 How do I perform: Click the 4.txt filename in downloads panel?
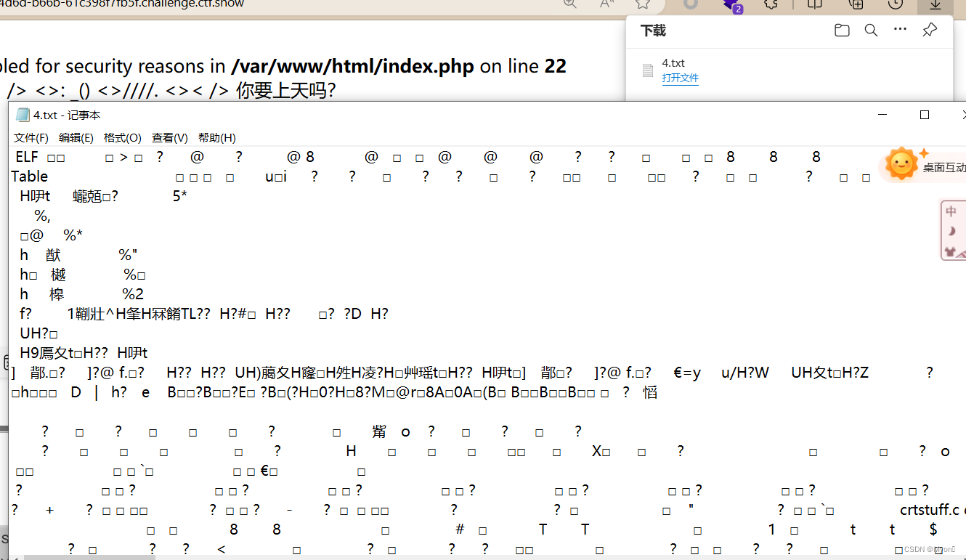click(673, 63)
